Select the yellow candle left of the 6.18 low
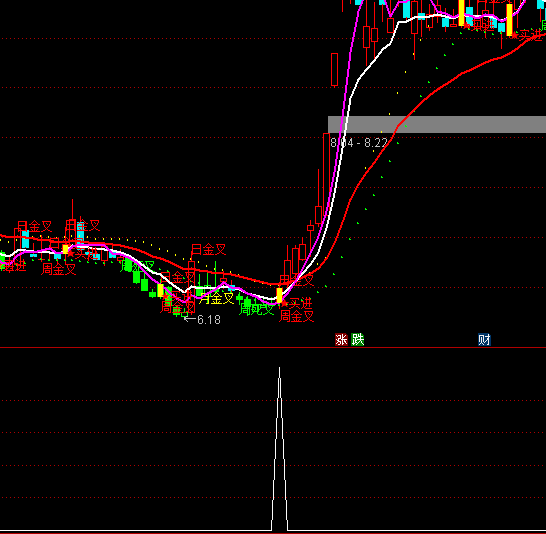Viewport: 546px width, 534px height. pos(161,290)
